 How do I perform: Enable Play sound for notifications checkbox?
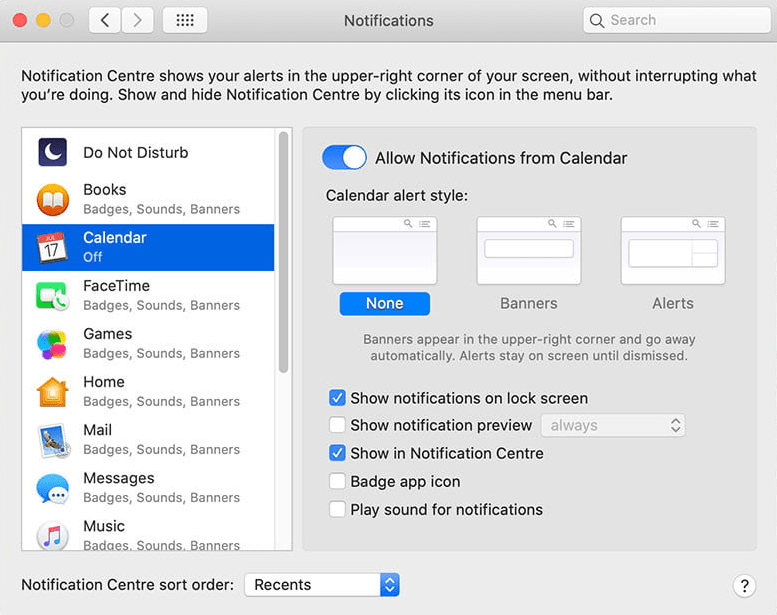[337, 509]
